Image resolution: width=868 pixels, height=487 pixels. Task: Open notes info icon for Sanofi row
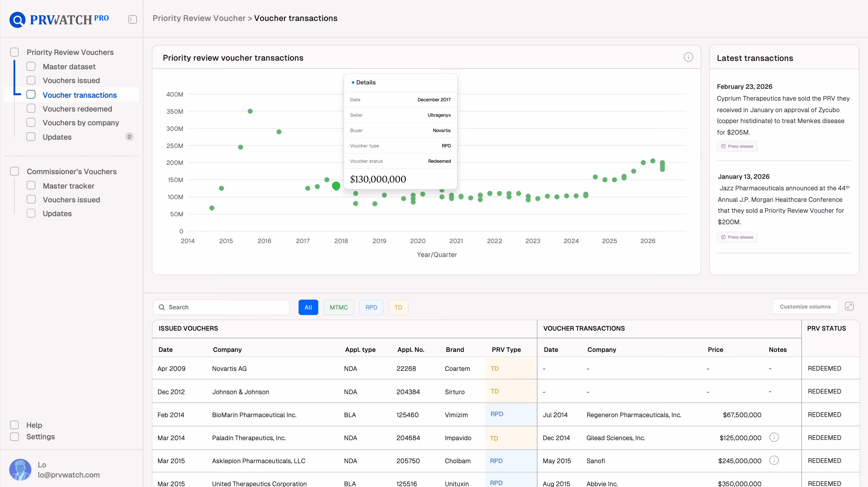(x=774, y=460)
